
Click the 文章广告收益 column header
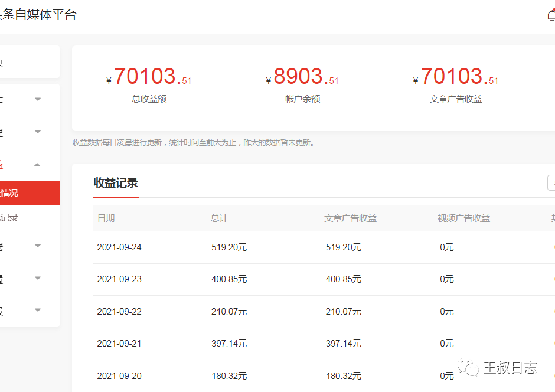click(x=350, y=218)
